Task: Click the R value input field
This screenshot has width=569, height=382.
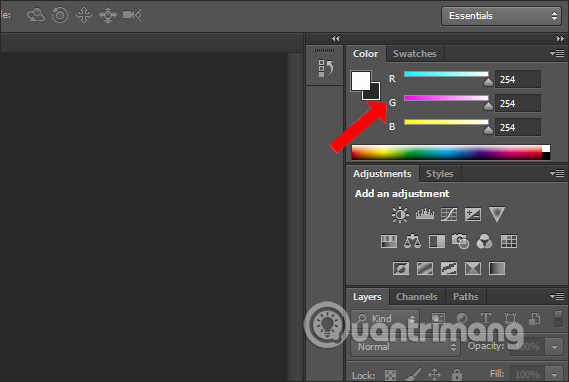Action: tap(518, 79)
